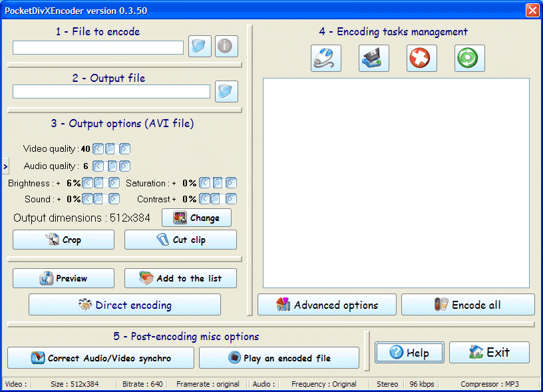543x392 pixels.
Task: Increase brightness using right arrow
Action: [x=114, y=183]
